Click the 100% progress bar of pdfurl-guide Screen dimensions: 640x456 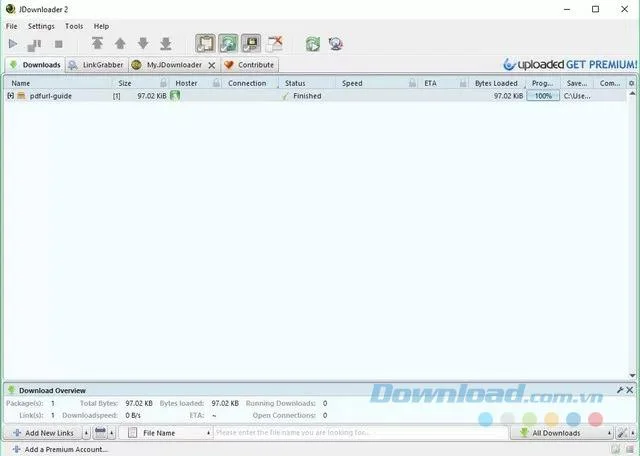point(543,96)
